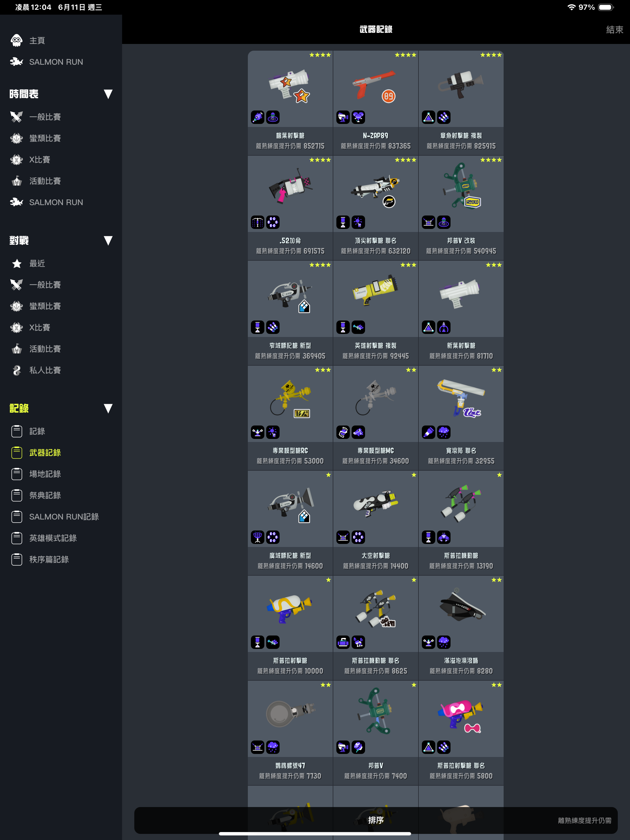Open X比賽 icon under 時間表
The width and height of the screenshot is (630, 840).
pos(16,160)
